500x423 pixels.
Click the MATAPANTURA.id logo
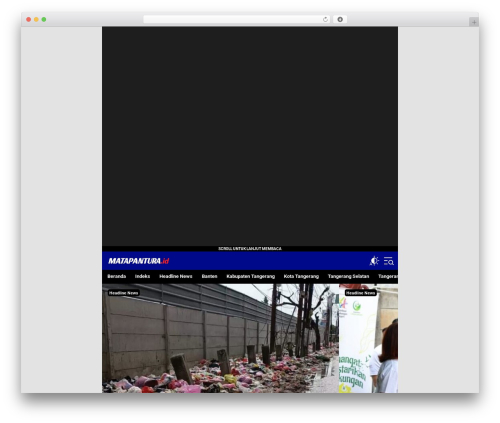coord(139,261)
